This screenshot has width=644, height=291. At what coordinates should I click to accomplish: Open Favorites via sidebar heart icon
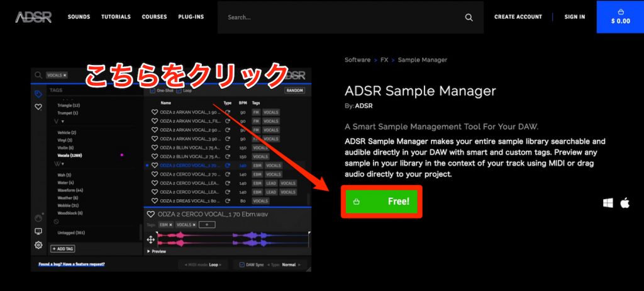(38, 107)
